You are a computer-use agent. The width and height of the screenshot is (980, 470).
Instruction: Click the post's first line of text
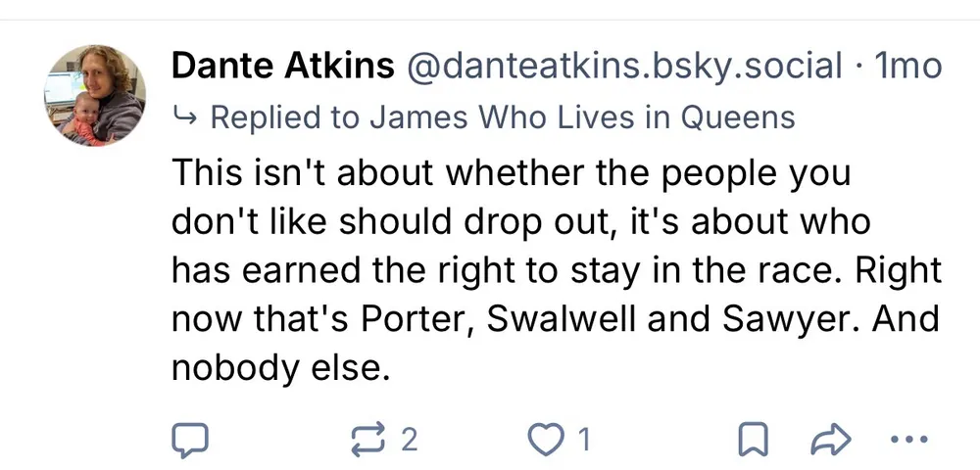click(510, 173)
